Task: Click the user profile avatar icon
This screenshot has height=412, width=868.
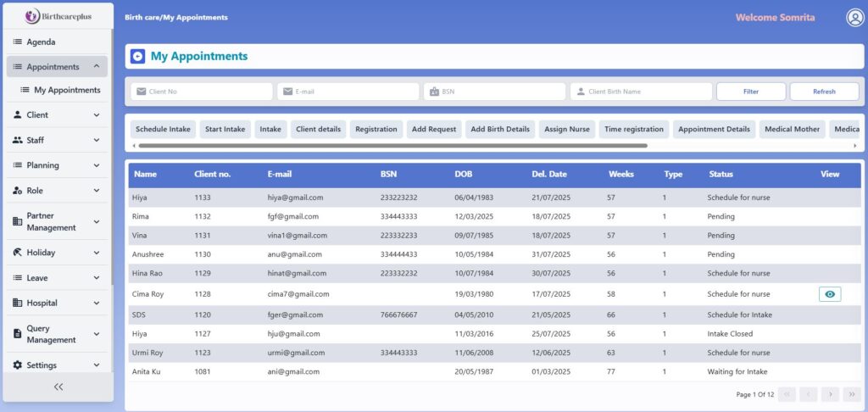Action: coord(854,18)
